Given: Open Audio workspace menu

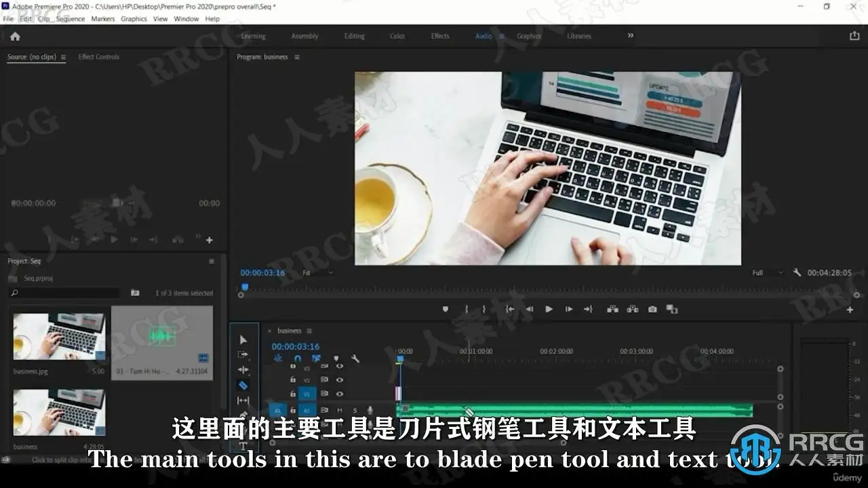Looking at the screenshot, I should point(502,36).
